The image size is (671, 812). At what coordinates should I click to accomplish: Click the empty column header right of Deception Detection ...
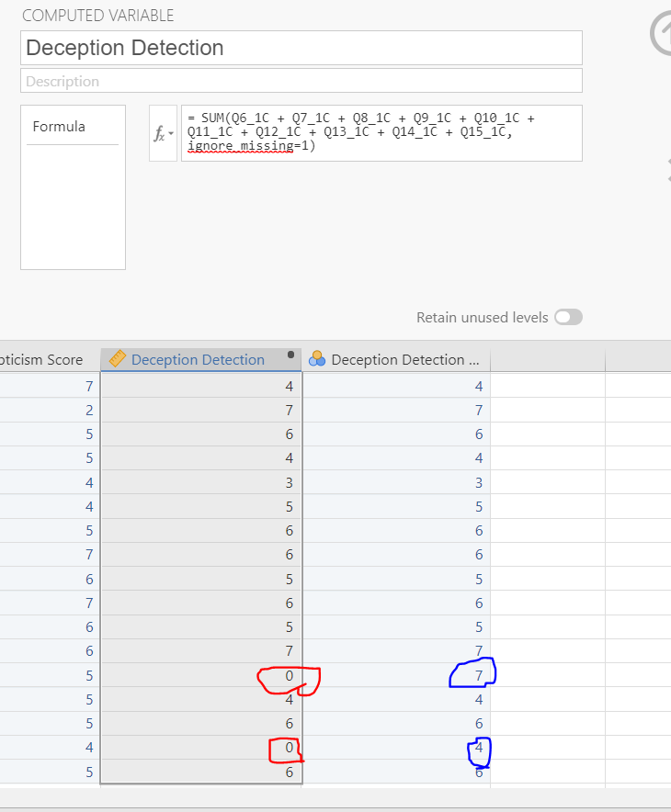[x=548, y=359]
